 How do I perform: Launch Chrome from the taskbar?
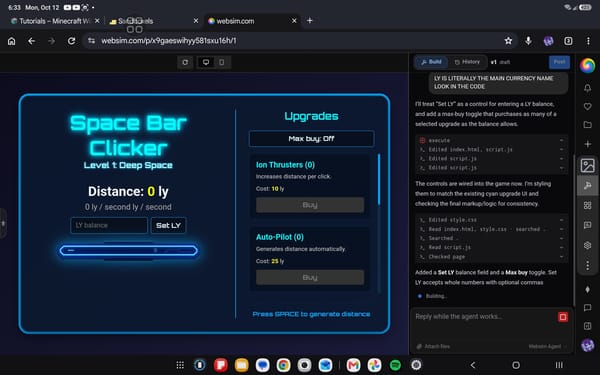click(x=284, y=365)
